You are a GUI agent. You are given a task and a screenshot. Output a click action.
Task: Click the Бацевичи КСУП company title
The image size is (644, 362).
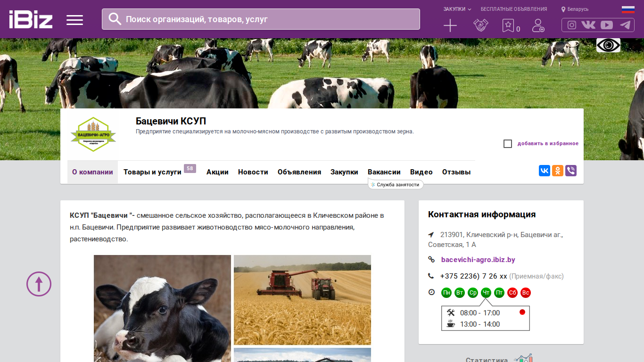tap(171, 121)
